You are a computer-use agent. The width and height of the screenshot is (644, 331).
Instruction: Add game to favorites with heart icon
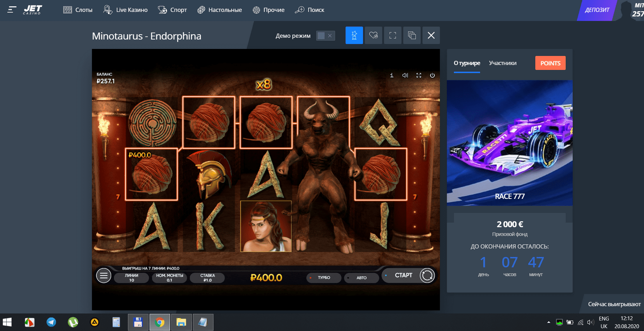click(x=373, y=35)
